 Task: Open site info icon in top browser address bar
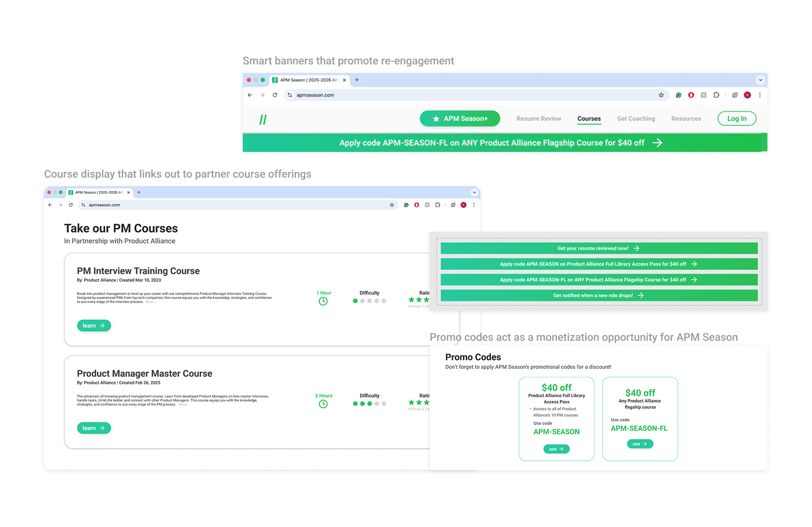click(x=290, y=95)
